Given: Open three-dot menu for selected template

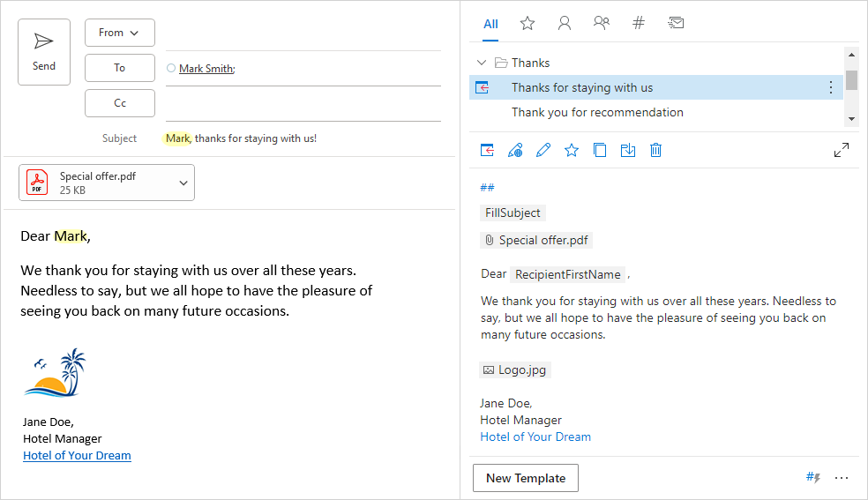Looking at the screenshot, I should click(830, 87).
